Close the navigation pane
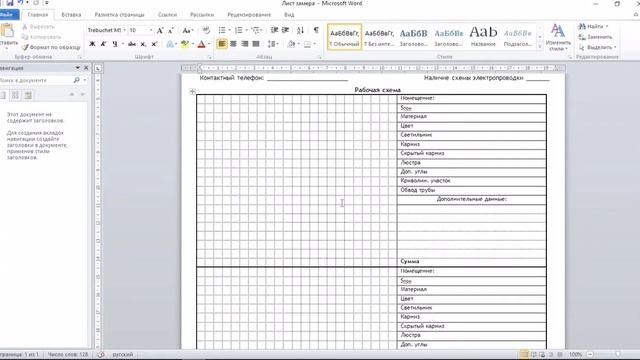 click(x=86, y=68)
